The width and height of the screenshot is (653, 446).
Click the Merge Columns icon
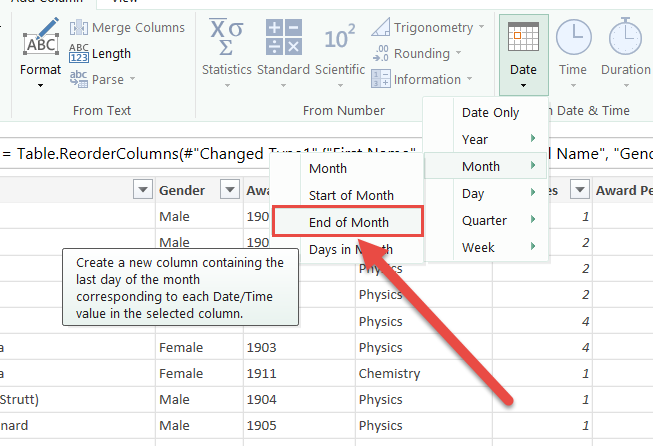tap(79, 28)
